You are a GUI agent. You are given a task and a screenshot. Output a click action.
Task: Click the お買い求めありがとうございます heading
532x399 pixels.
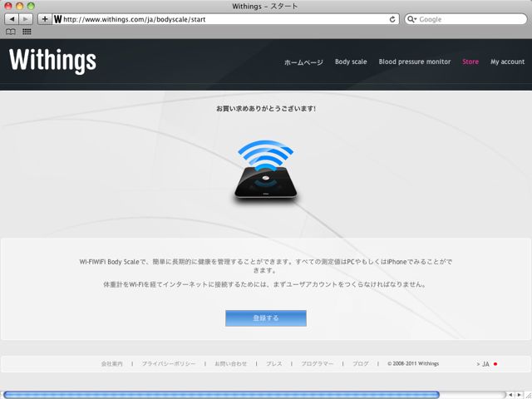[x=266, y=109]
